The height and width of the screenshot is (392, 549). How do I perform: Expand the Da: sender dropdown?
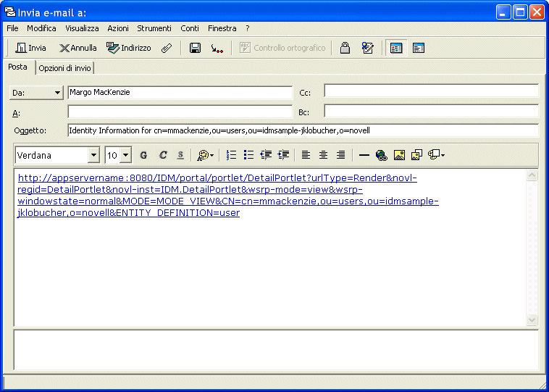(x=36, y=93)
